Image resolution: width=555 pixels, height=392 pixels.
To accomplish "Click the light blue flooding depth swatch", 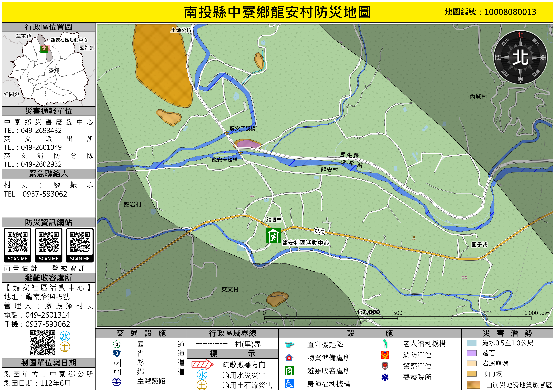I will tap(472, 343).
